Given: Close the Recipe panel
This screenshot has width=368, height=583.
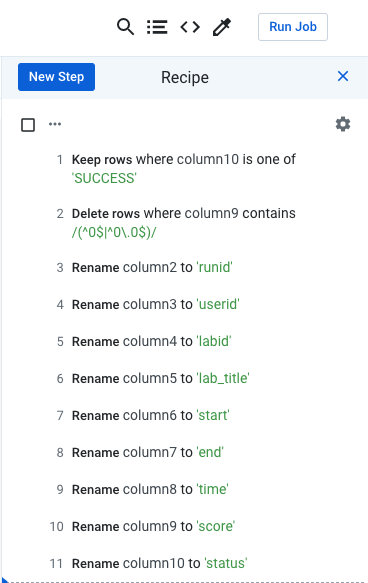Looking at the screenshot, I should pyautogui.click(x=343, y=76).
